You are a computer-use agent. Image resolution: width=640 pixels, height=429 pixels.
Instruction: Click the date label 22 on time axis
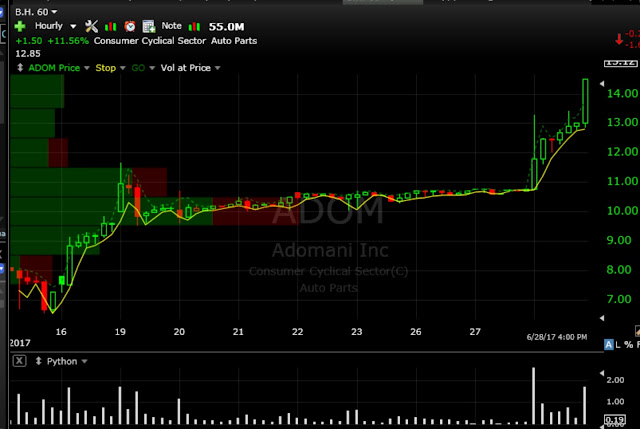[298, 332]
